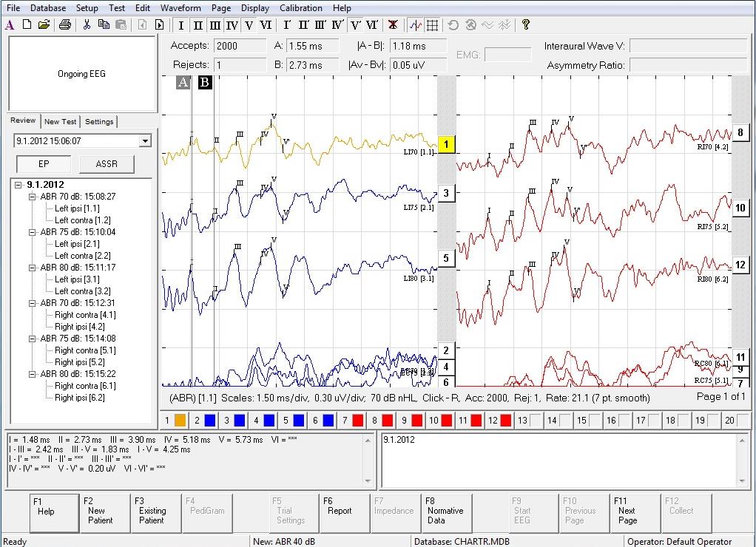Click the F3 Existing Patient button
Viewport: 756px width, 547px height.
click(156, 513)
